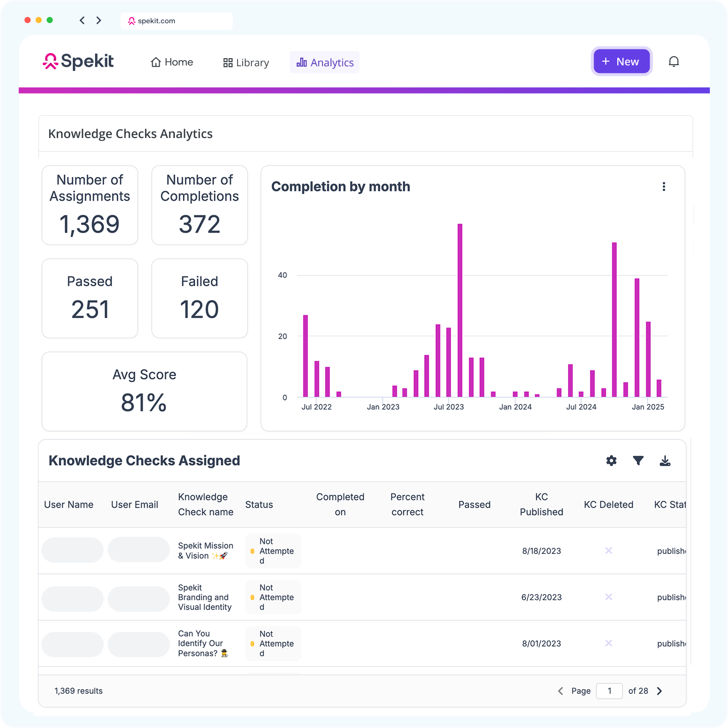Sort by Passed column header
Screen dimensions: 728x728
pos(474,505)
